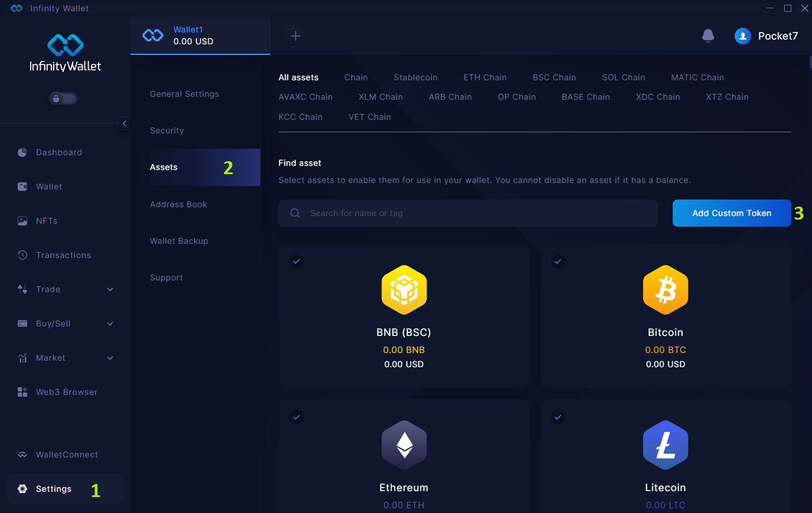Viewport: 812px width, 513px height.
Task: Click the Litecoin coin icon
Action: [x=666, y=445]
